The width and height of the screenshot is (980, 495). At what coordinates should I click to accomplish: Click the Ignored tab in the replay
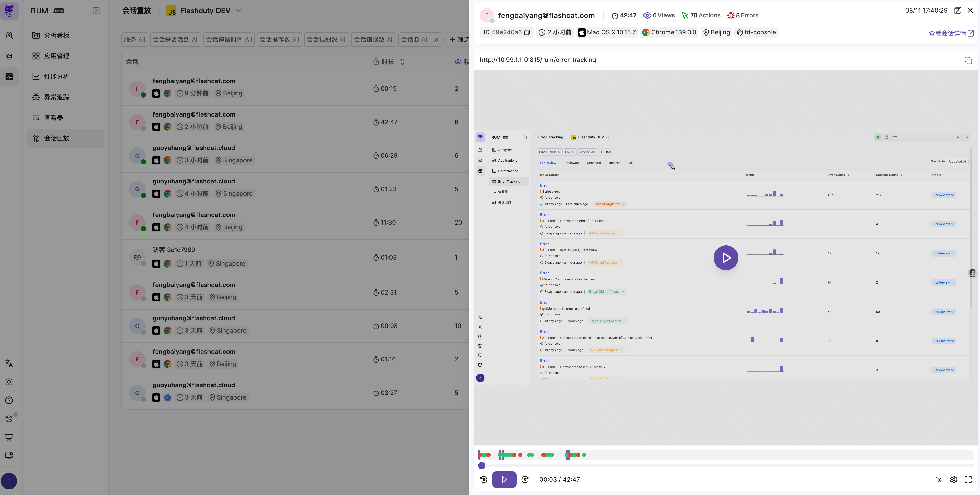(x=614, y=163)
